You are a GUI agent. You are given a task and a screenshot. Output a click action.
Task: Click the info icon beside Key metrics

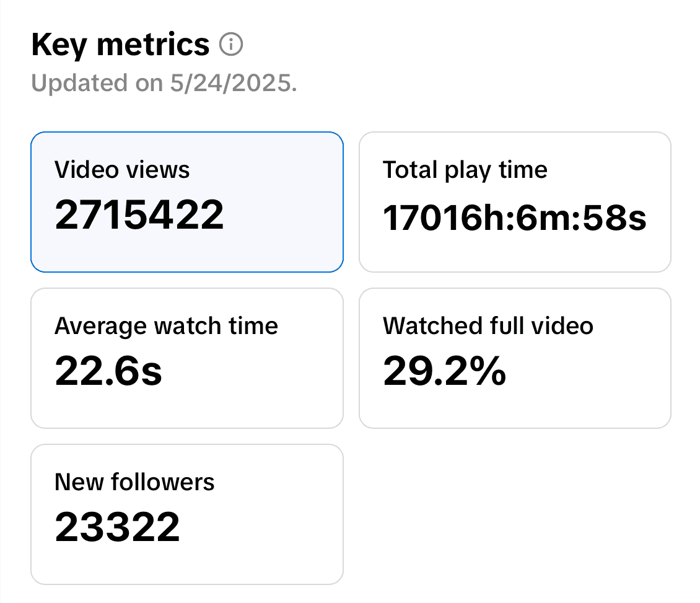pos(231,44)
